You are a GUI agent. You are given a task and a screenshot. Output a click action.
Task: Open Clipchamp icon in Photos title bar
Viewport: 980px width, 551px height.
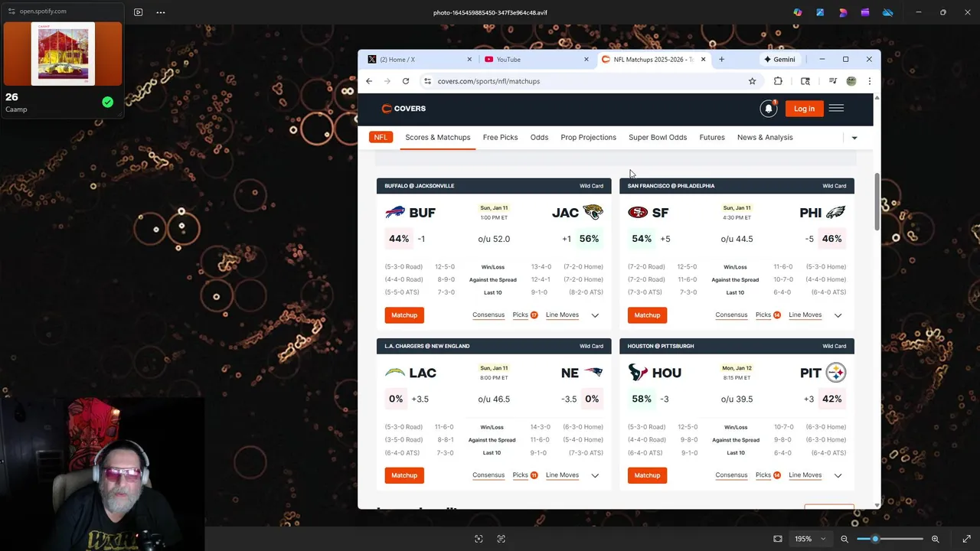(865, 12)
